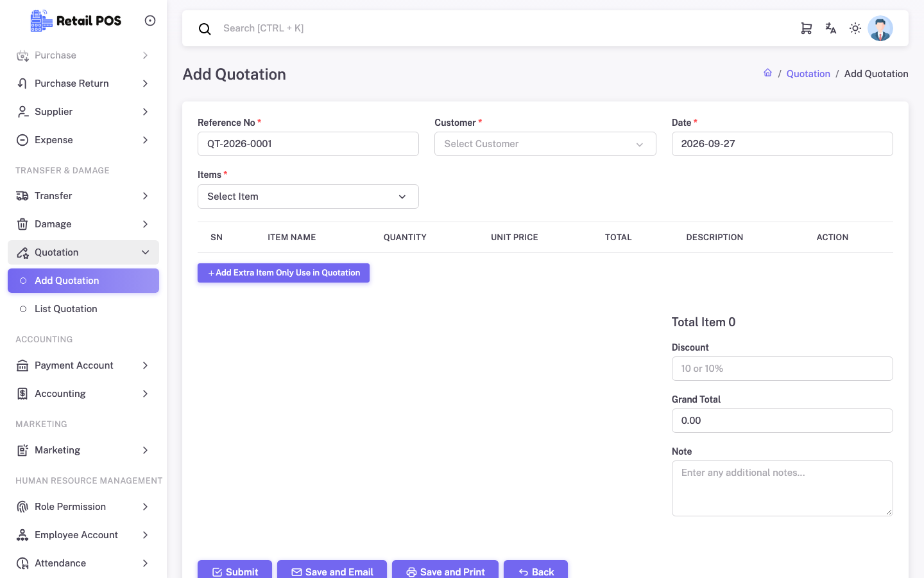
Task: Click the Employee Account icon
Action: click(x=22, y=535)
